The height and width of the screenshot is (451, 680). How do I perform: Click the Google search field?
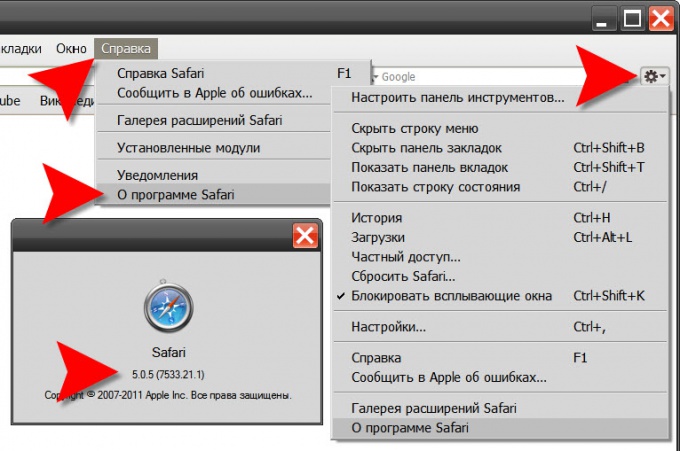(503, 77)
